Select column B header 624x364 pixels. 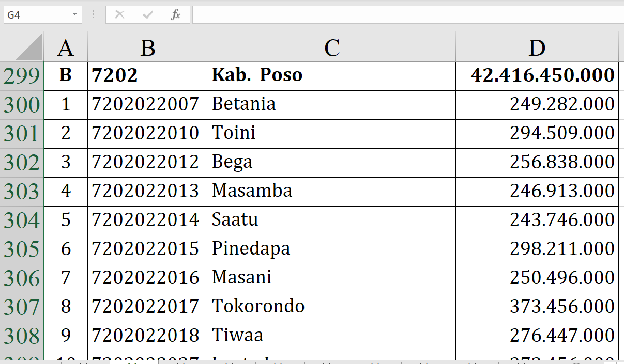click(148, 48)
